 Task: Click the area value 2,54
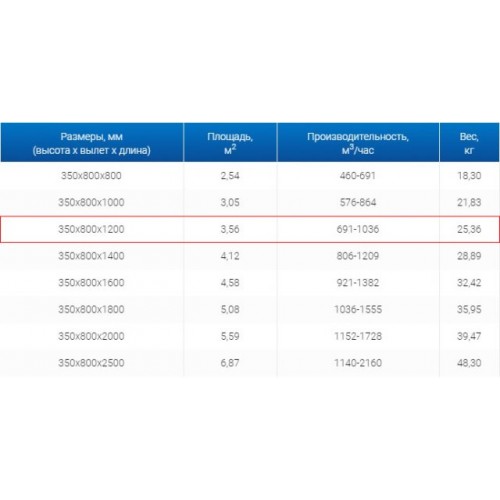pos(230,176)
